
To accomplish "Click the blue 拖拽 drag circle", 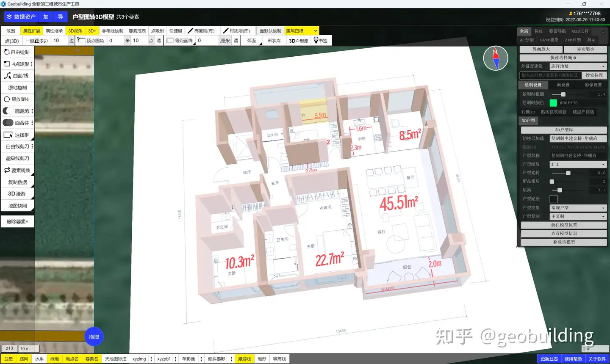I will click(94, 337).
